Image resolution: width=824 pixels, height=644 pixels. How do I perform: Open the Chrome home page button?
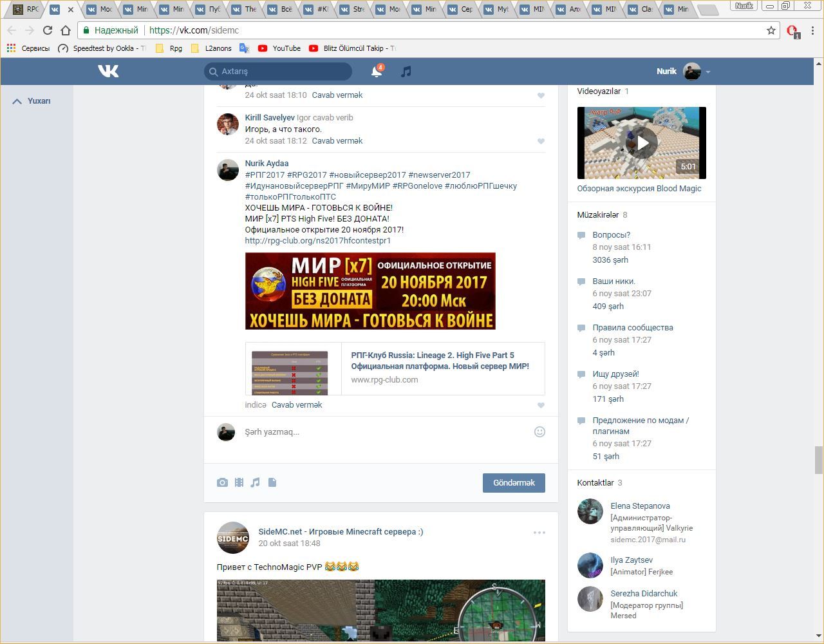[65, 30]
